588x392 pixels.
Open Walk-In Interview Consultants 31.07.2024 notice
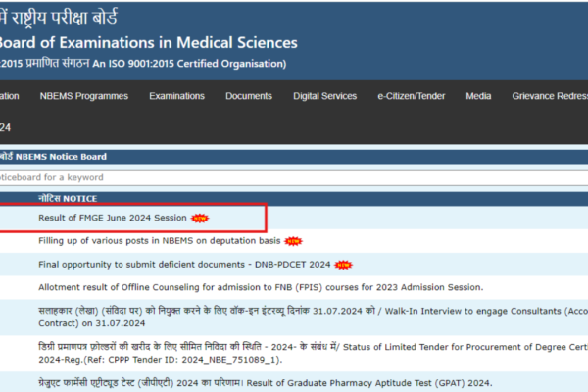point(314,317)
